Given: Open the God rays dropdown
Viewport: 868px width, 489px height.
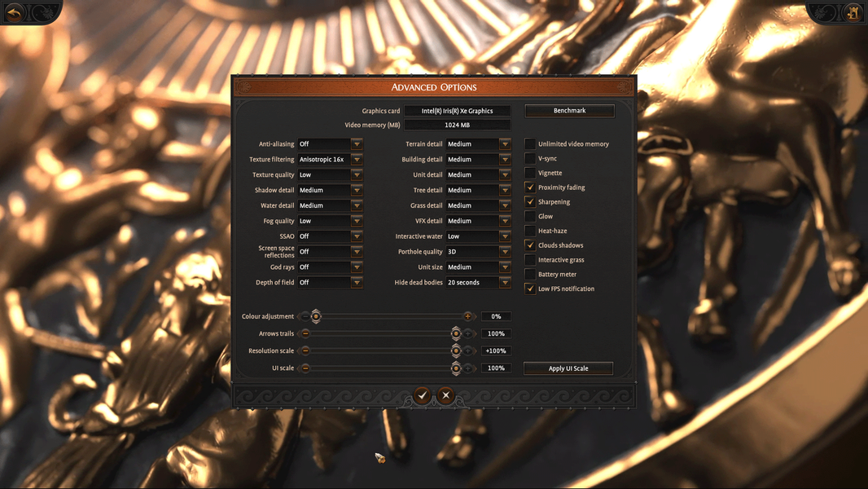Looking at the screenshot, I should tap(330, 267).
